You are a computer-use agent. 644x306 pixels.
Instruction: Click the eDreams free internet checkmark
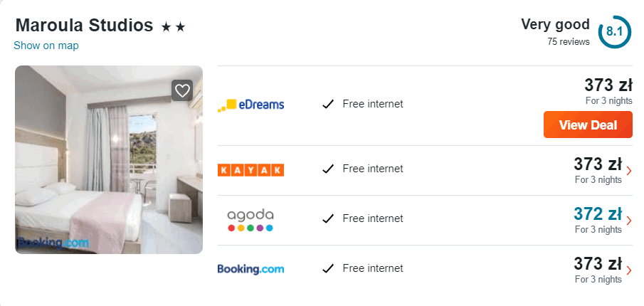point(328,104)
